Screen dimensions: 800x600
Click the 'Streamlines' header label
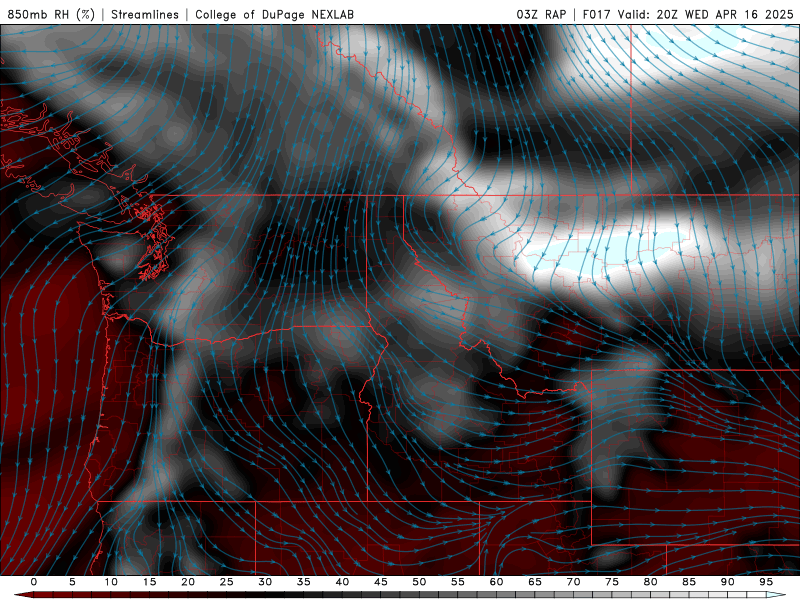(x=145, y=14)
